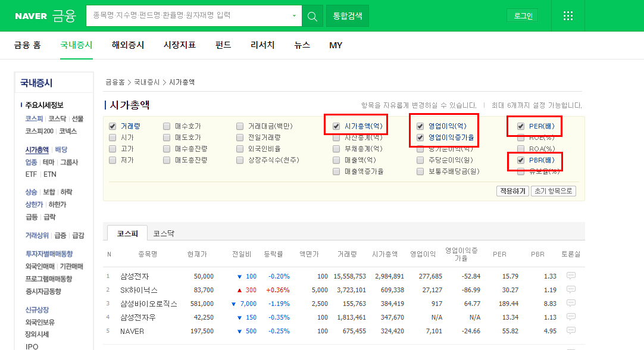The width and height of the screenshot is (644, 350).
Task: Check the 부채총계(억) checkbox
Action: (x=336, y=149)
